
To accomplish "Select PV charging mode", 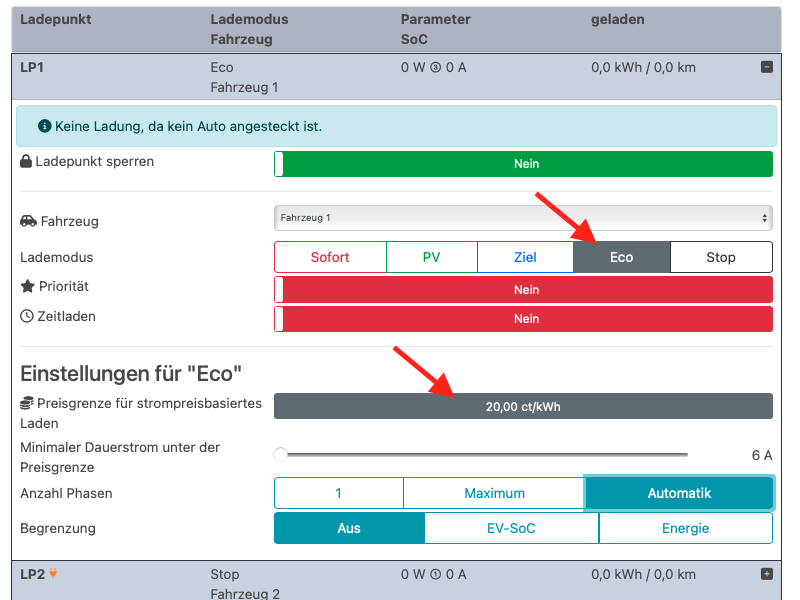I will click(x=431, y=257).
